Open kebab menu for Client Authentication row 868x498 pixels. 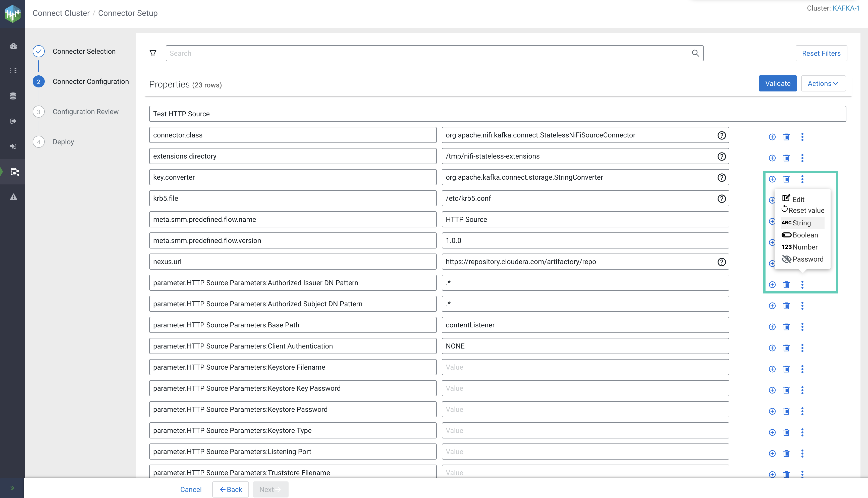pos(802,348)
